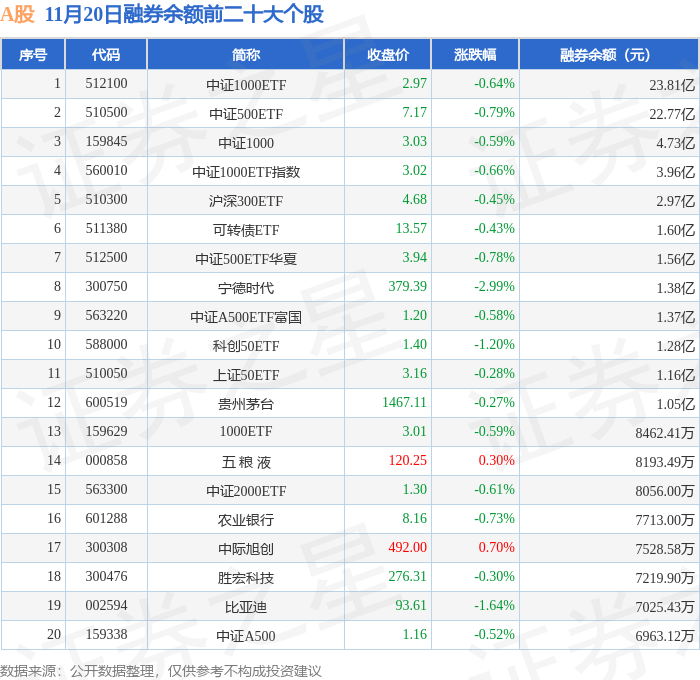Click the name 胜宏科技
Screen dimensions: 700x680
coord(246,578)
